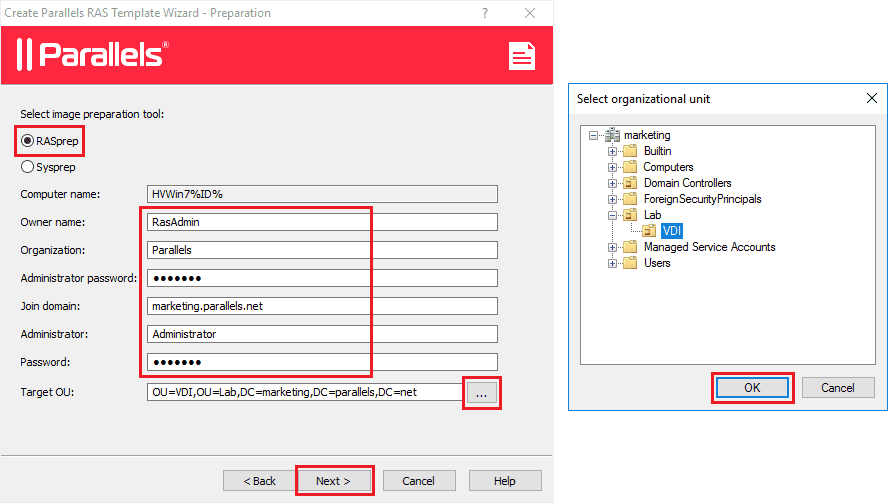Select the RASprep radio button
Screen dimensions: 888x503
[27, 140]
